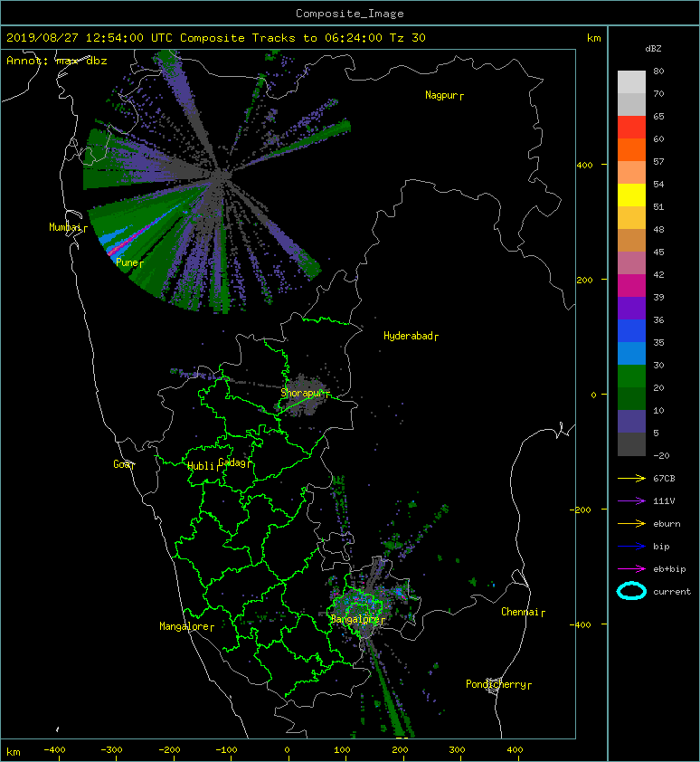Click the cyan ellipse current legend icon

(631, 592)
